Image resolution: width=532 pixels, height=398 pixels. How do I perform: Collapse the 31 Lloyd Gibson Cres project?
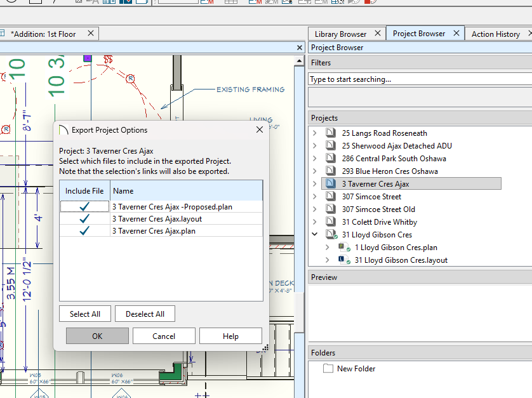point(315,235)
